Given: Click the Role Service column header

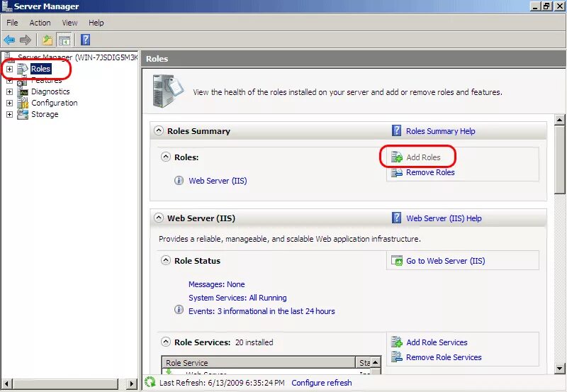Looking at the screenshot, I should 259,363.
